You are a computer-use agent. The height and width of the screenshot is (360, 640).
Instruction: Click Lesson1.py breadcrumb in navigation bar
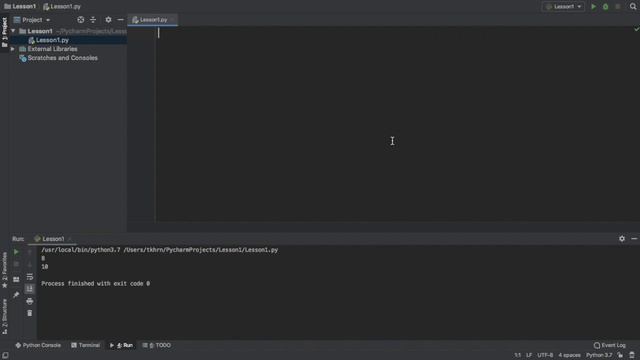point(62,7)
